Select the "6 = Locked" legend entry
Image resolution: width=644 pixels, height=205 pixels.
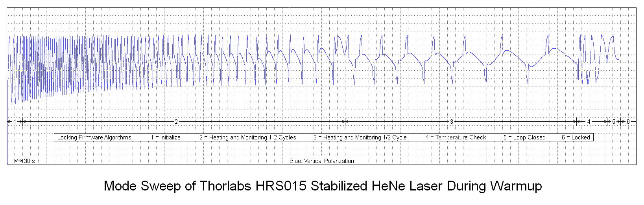click(x=576, y=137)
